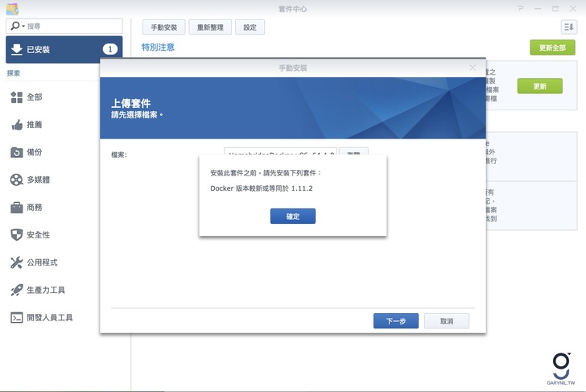Select the 已安裝 tab in sidebar
The width and height of the screenshot is (586, 392).
64,49
